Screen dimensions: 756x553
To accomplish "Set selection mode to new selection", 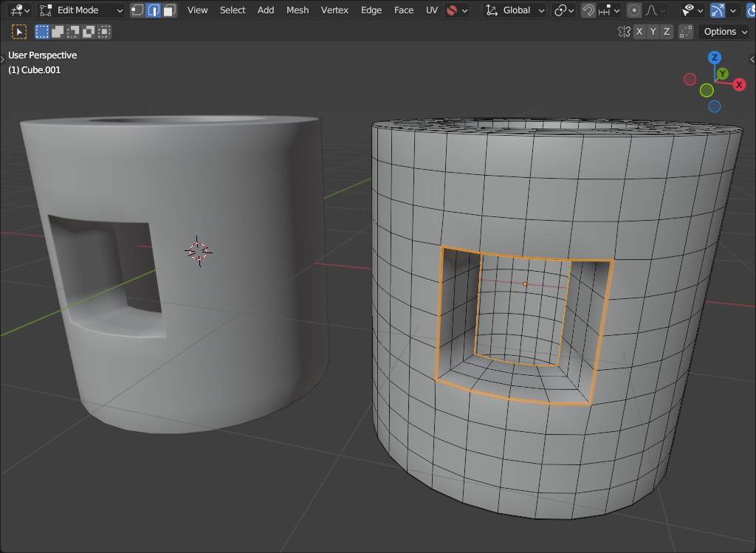I will tap(42, 32).
